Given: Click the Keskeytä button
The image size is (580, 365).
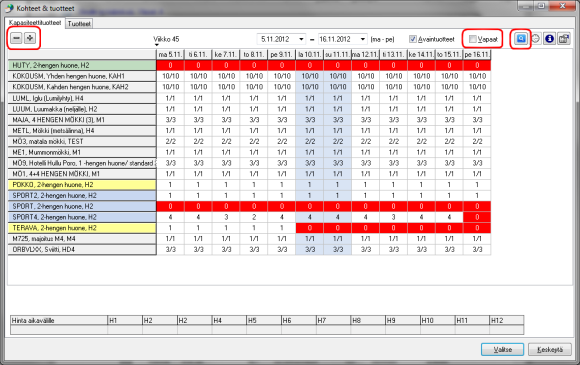Looking at the screenshot, I should (550, 349).
